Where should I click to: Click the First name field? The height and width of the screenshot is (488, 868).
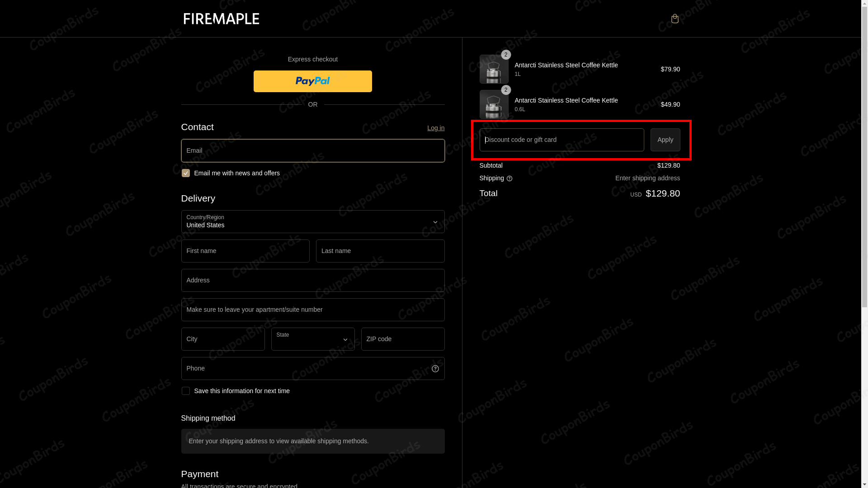click(245, 251)
